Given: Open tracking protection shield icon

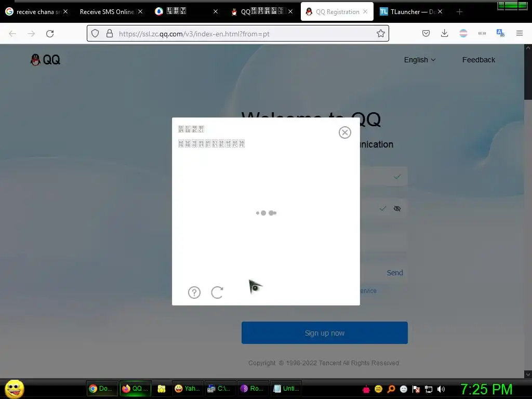Looking at the screenshot, I should click(x=96, y=33).
